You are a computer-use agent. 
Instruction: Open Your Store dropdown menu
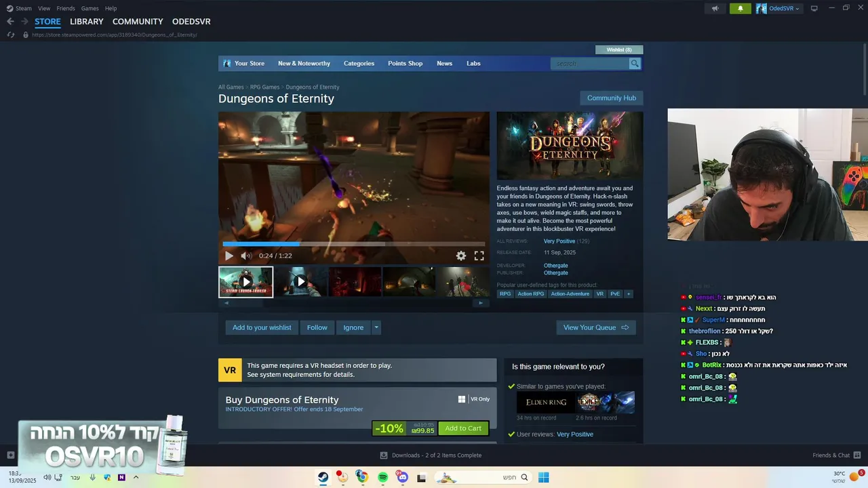(x=250, y=64)
